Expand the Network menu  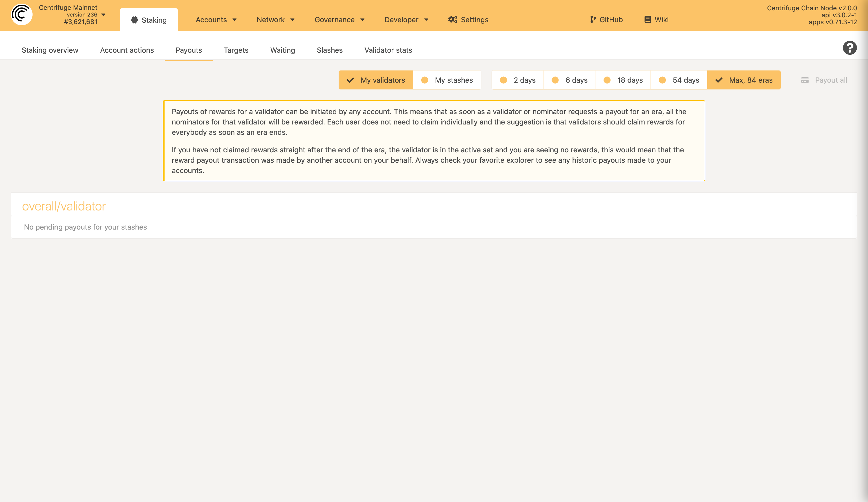[276, 20]
